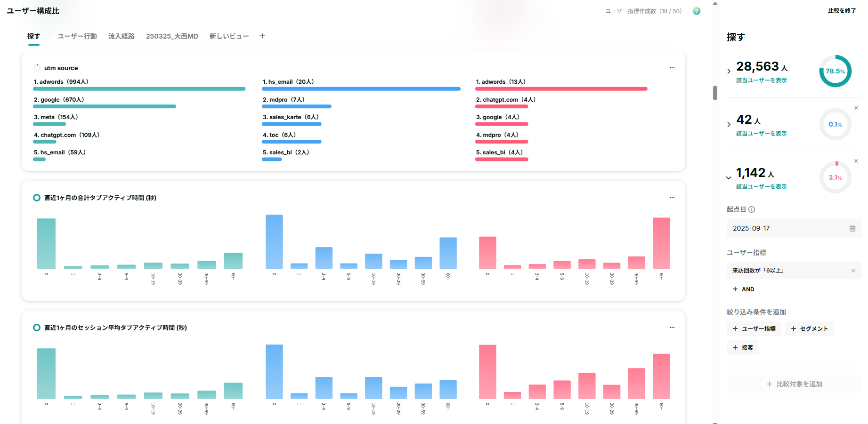
Task: Remove the 1,142人 comparison segment
Action: click(x=856, y=161)
